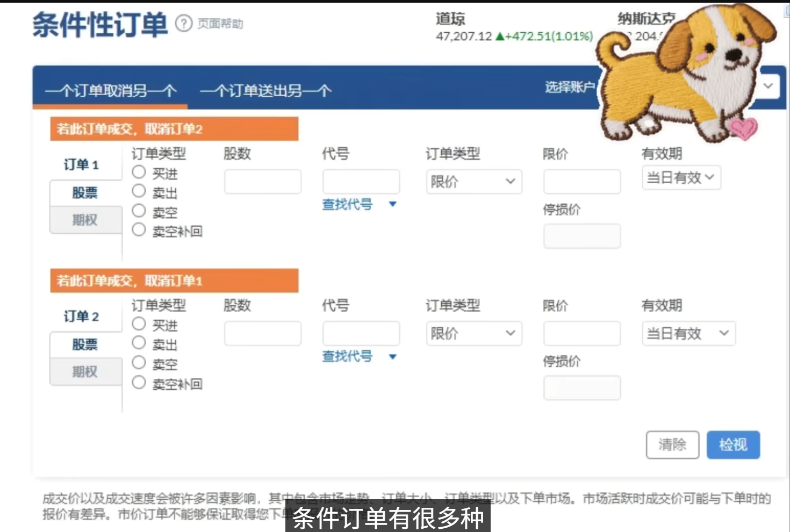This screenshot has height=532, width=790.
Task: Switch to 一个订单送出另一个 tab
Action: (265, 90)
